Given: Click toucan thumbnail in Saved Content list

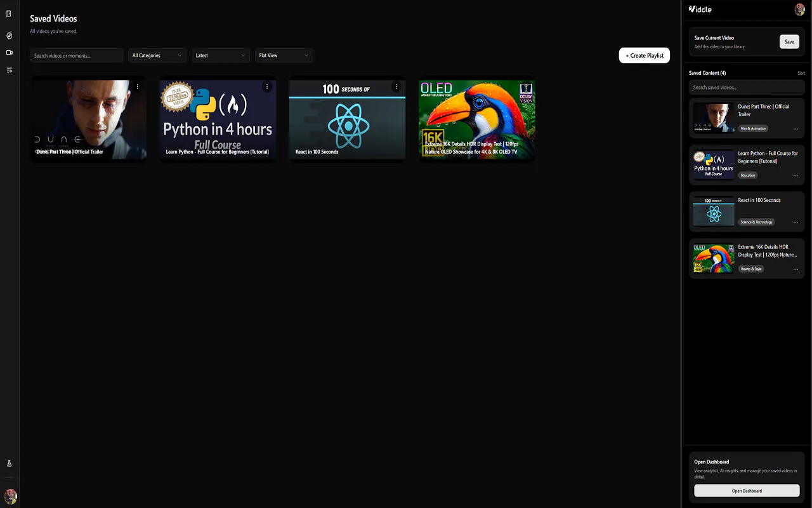Looking at the screenshot, I should click(x=714, y=258).
